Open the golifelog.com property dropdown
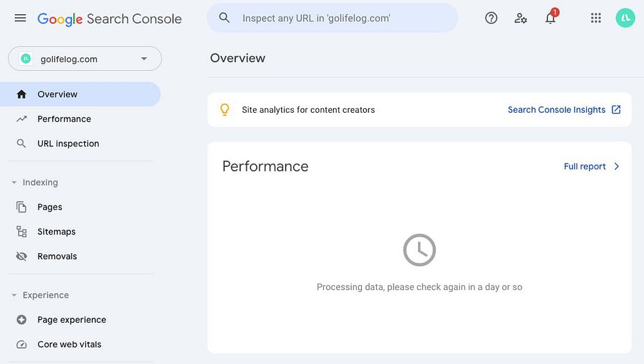 coord(85,59)
